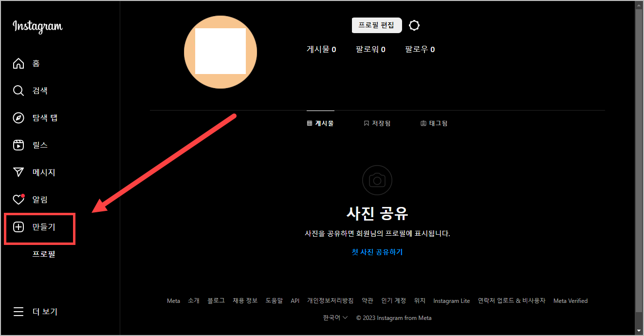Open the 릴스 Reels icon
The height and width of the screenshot is (336, 644).
click(18, 145)
